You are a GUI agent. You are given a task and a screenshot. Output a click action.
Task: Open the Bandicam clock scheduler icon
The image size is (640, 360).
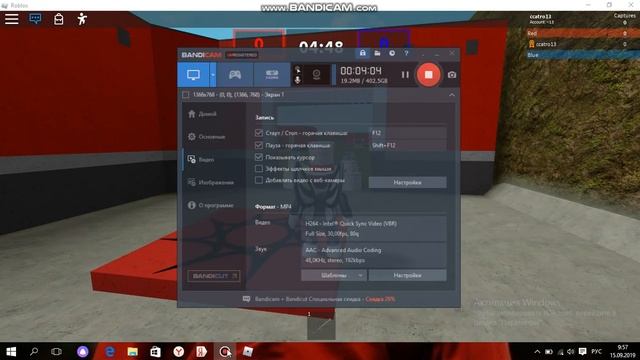[x=392, y=53]
